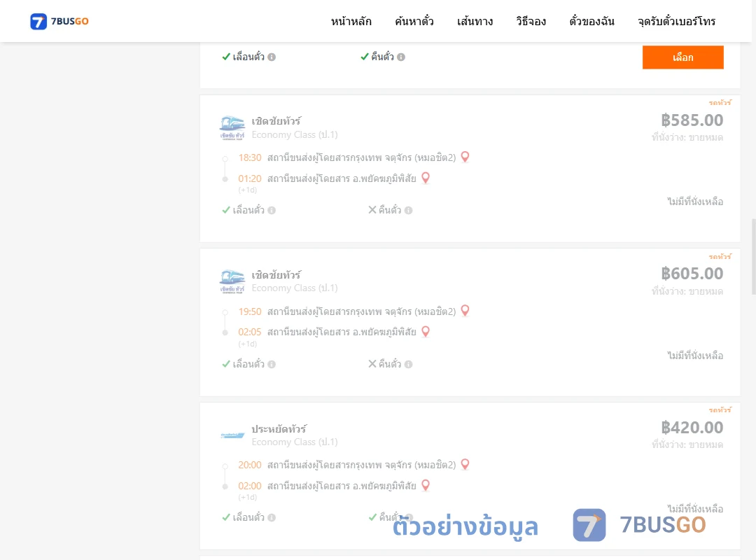
Task: Open map pin for 02:00 arrival station
Action: click(x=426, y=485)
